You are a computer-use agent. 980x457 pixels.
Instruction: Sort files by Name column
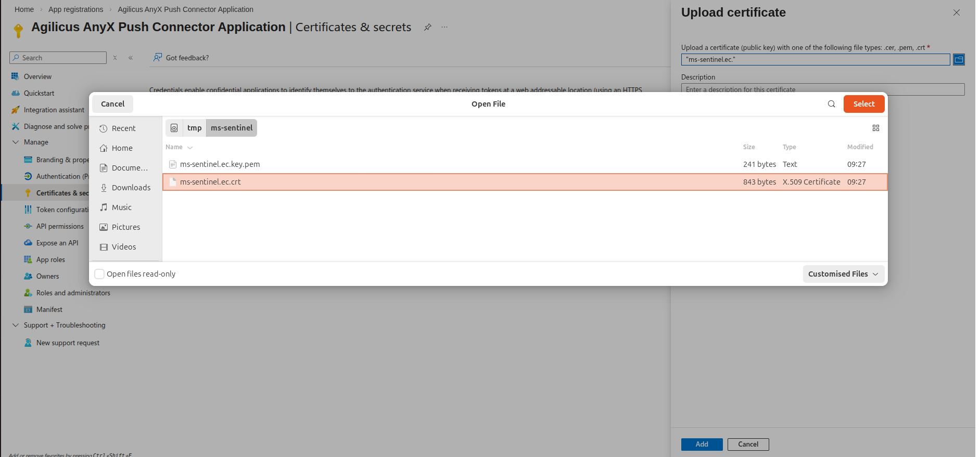coord(179,147)
